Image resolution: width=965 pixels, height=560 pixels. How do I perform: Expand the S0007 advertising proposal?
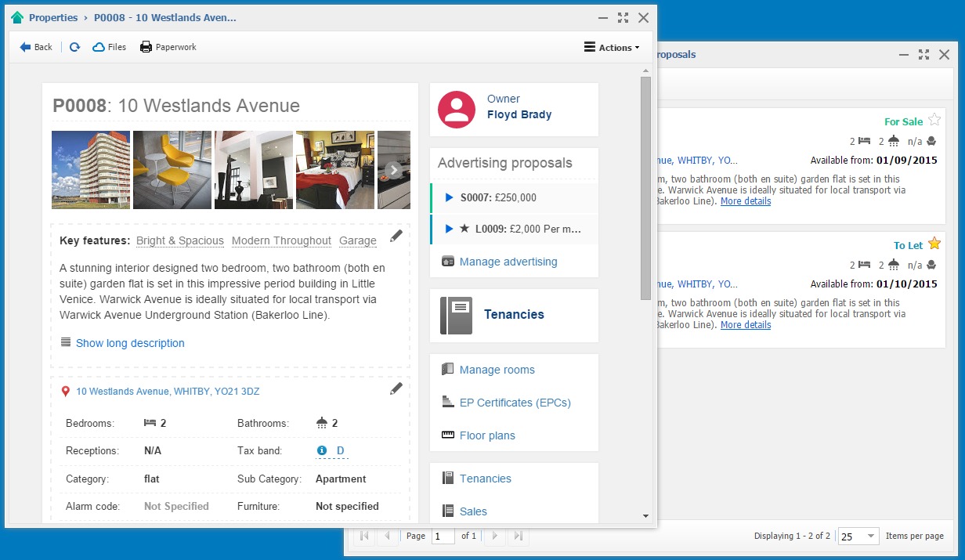pos(449,198)
